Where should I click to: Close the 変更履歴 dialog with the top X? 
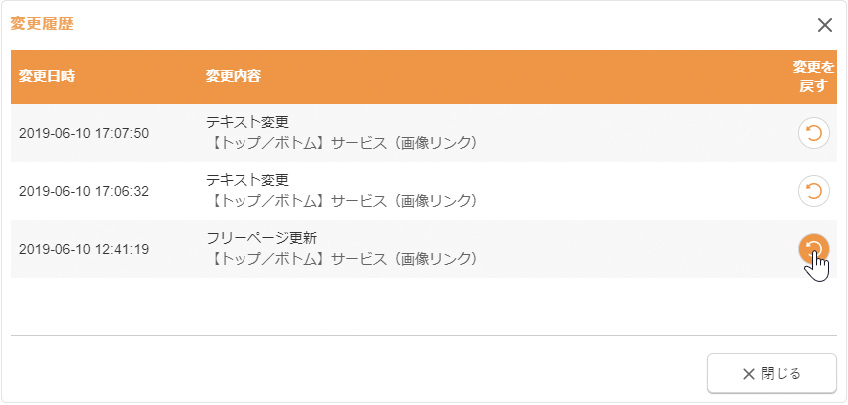(825, 25)
